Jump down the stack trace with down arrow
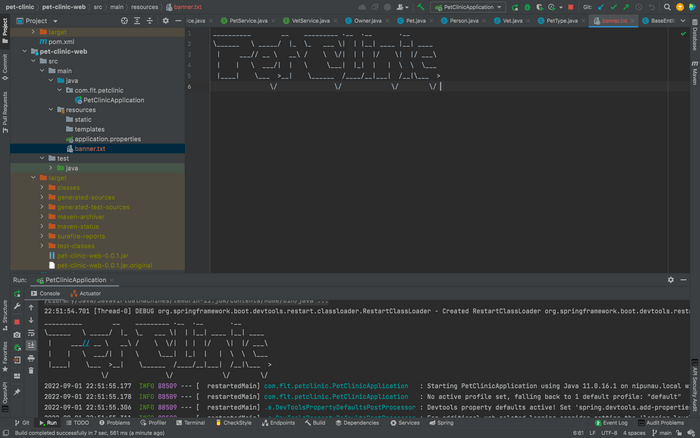The height and width of the screenshot is (438, 700). [x=31, y=320]
